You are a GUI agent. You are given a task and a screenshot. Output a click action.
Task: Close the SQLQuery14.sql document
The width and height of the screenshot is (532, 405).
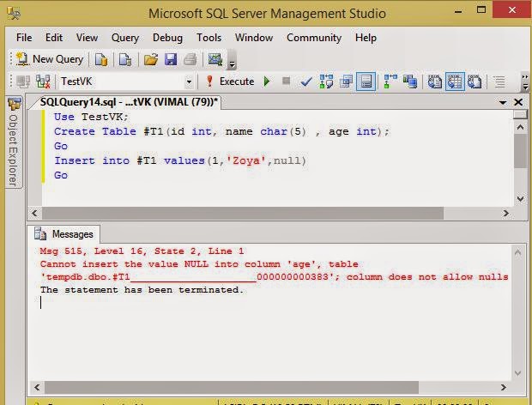(518, 102)
